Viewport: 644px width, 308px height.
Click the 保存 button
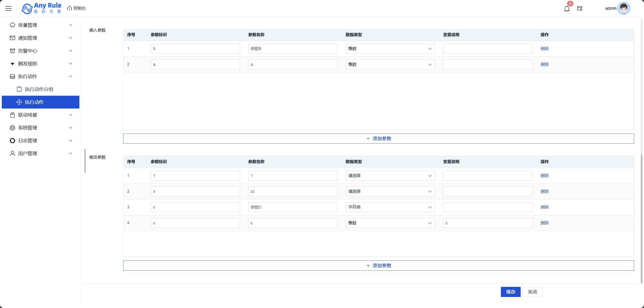[x=510, y=292]
